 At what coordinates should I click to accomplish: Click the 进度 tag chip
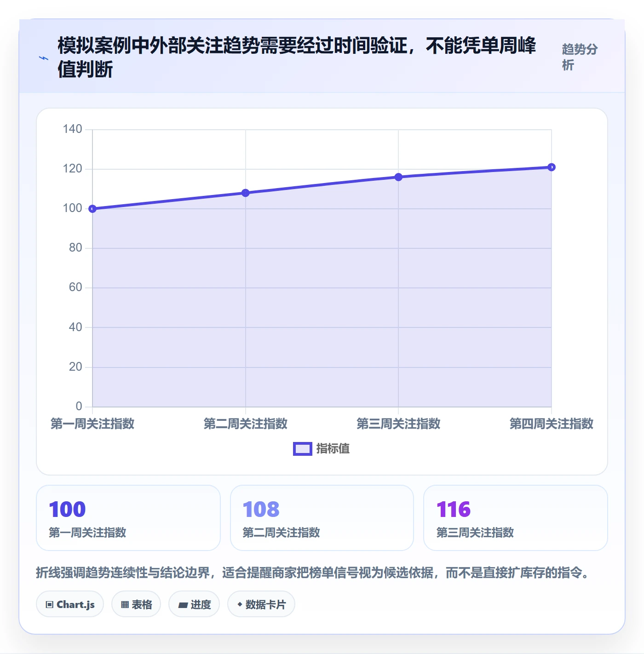(194, 604)
